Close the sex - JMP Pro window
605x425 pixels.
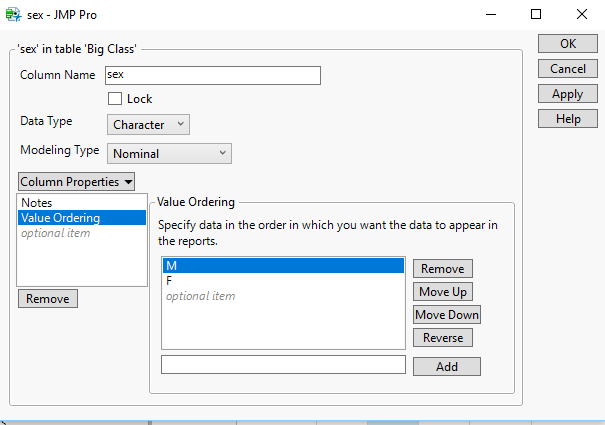click(x=582, y=15)
